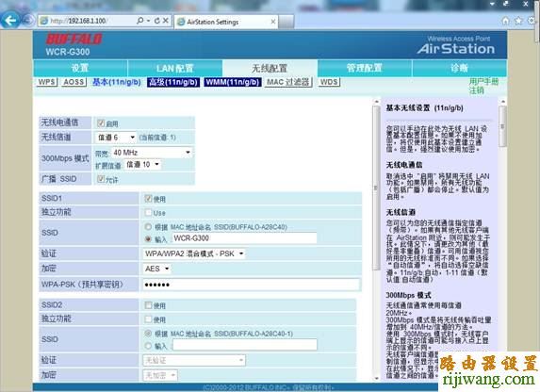
Task: Open the WMM(11n/g/b) submenu
Action: point(233,82)
